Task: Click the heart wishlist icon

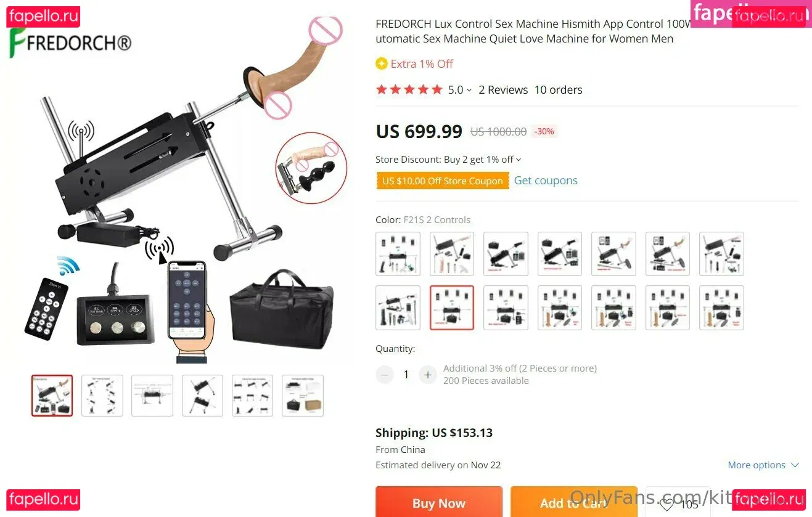Action: pyautogui.click(x=666, y=505)
